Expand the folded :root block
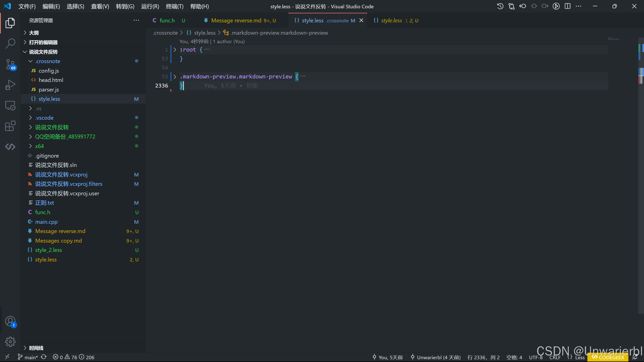Screen dimensions: 644x362 pos(175,50)
